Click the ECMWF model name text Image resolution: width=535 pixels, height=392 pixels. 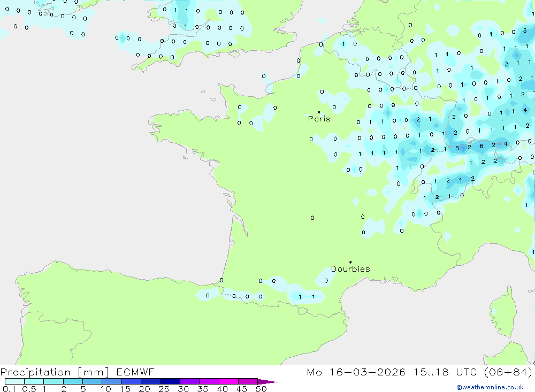click(135, 372)
